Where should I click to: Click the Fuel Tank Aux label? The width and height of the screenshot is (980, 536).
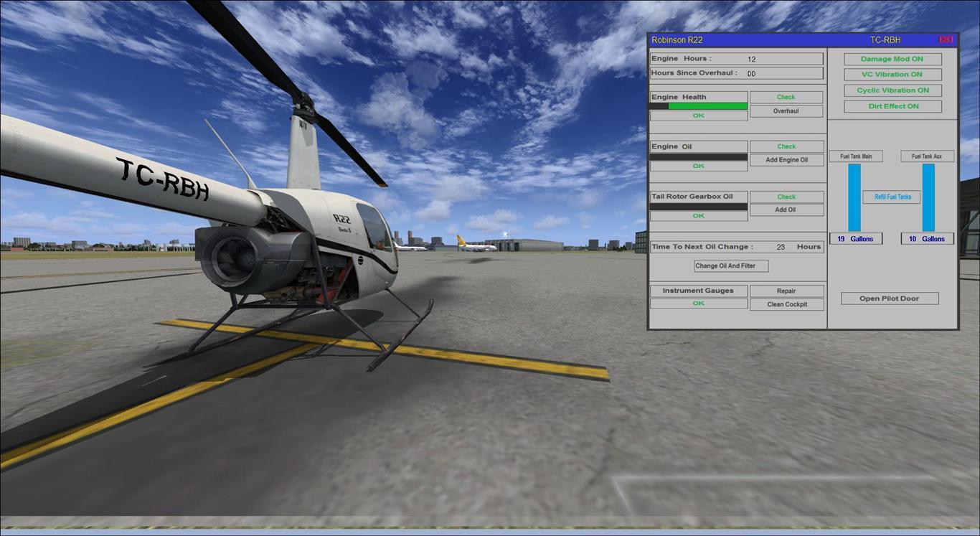(x=927, y=156)
